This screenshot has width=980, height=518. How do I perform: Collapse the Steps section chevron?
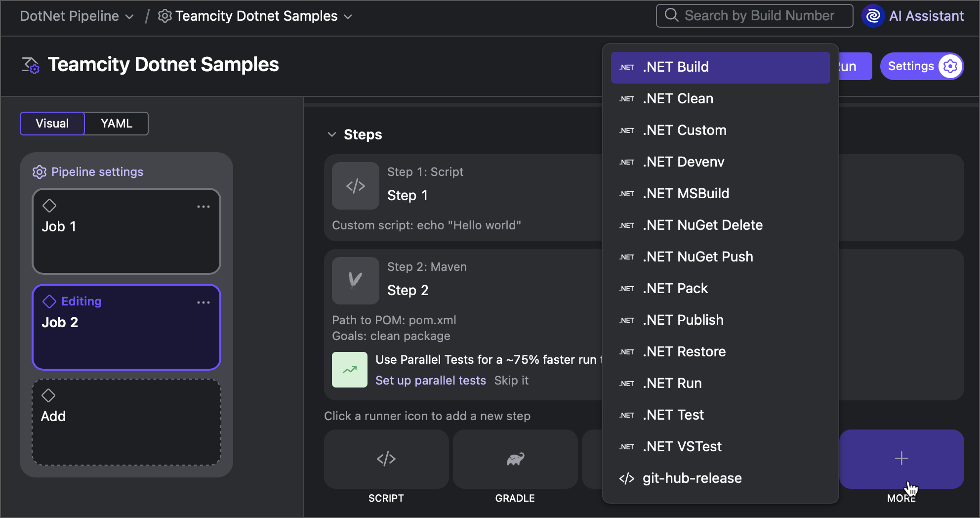(331, 134)
